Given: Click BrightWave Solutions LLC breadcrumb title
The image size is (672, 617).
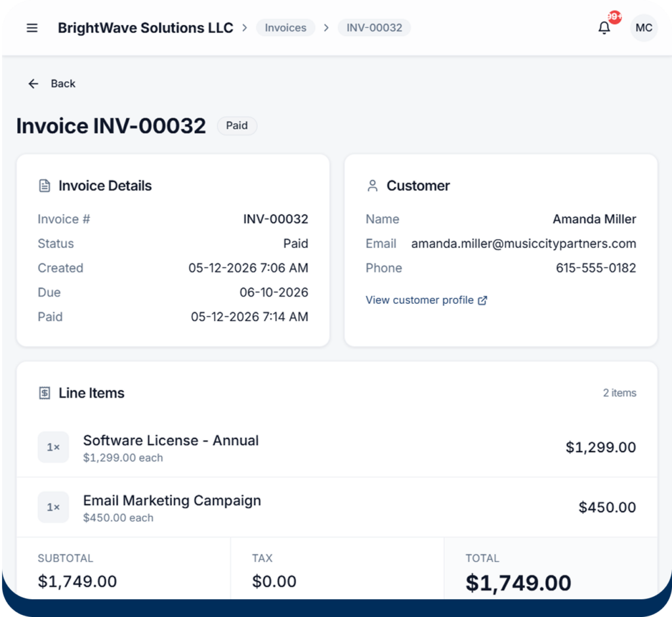Looking at the screenshot, I should point(145,28).
